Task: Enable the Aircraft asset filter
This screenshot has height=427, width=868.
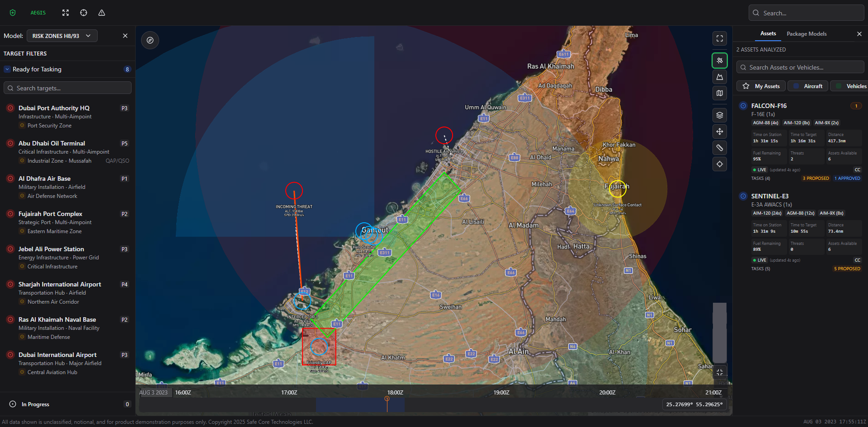Action: 808,86
